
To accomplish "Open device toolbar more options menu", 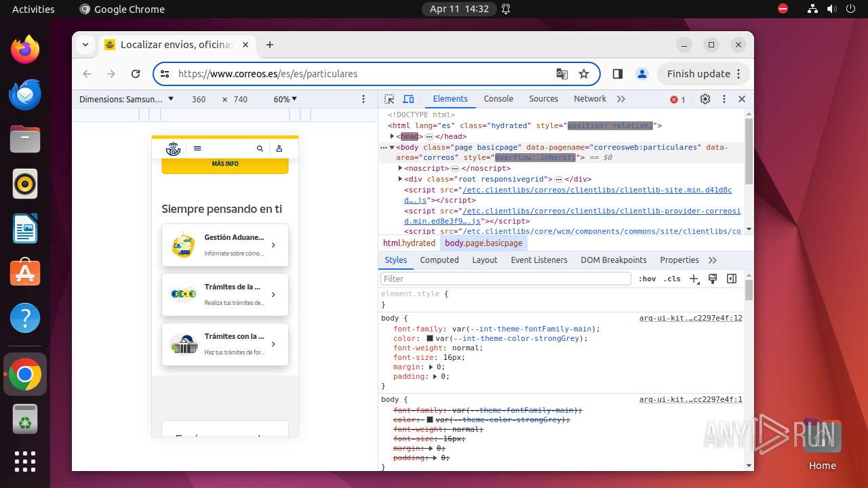I will pyautogui.click(x=363, y=99).
